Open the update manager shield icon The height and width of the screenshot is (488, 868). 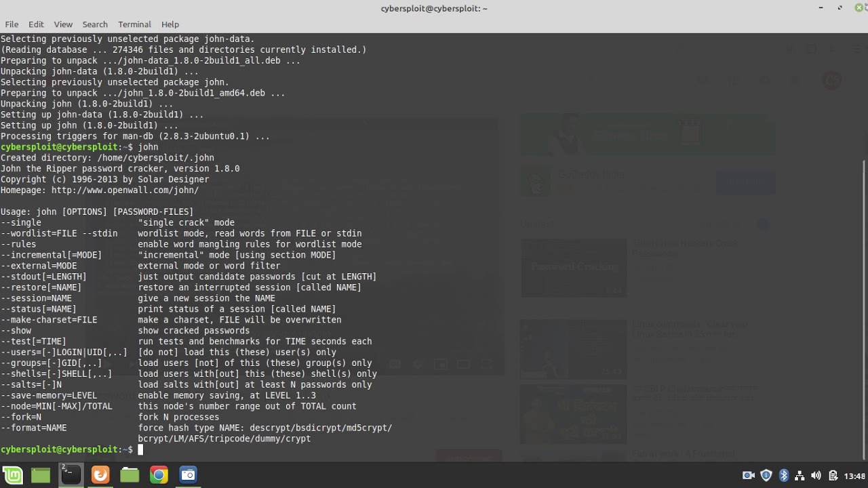click(x=766, y=476)
